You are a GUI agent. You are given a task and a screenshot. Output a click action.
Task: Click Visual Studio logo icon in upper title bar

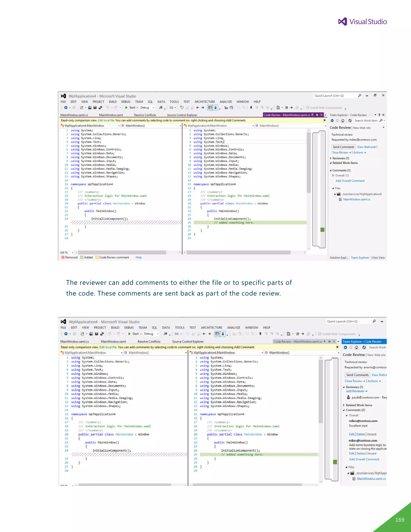63,96
